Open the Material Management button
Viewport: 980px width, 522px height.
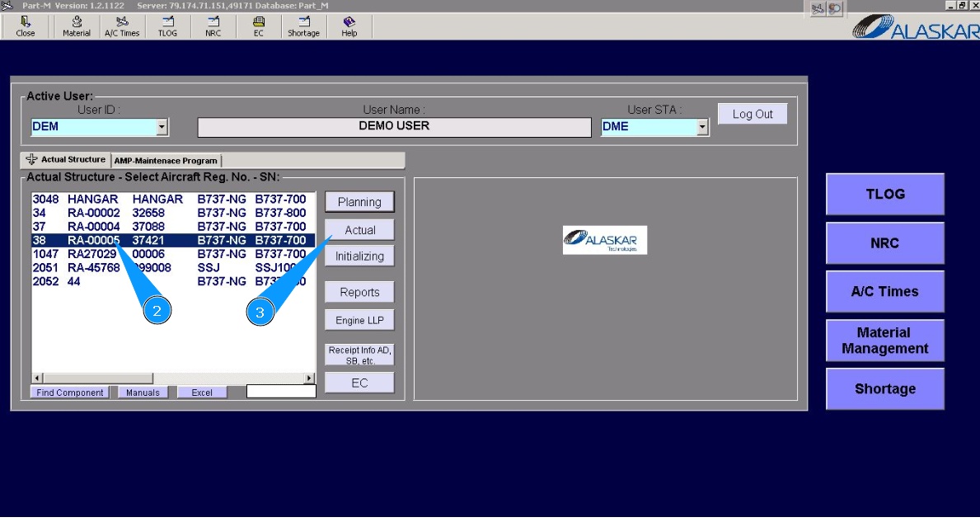(885, 341)
